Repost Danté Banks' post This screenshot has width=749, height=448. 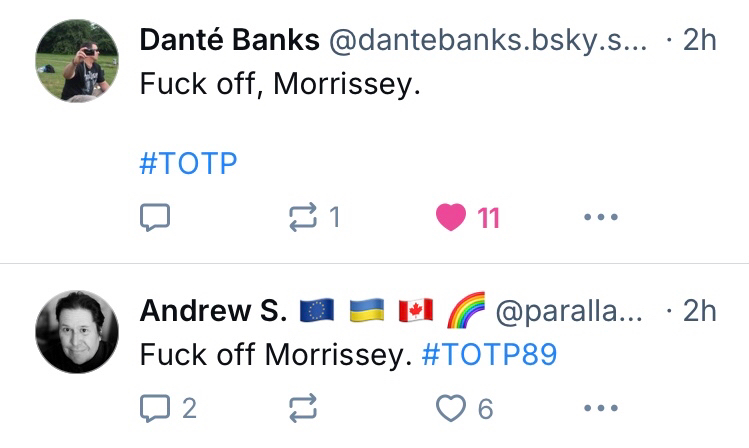(303, 217)
